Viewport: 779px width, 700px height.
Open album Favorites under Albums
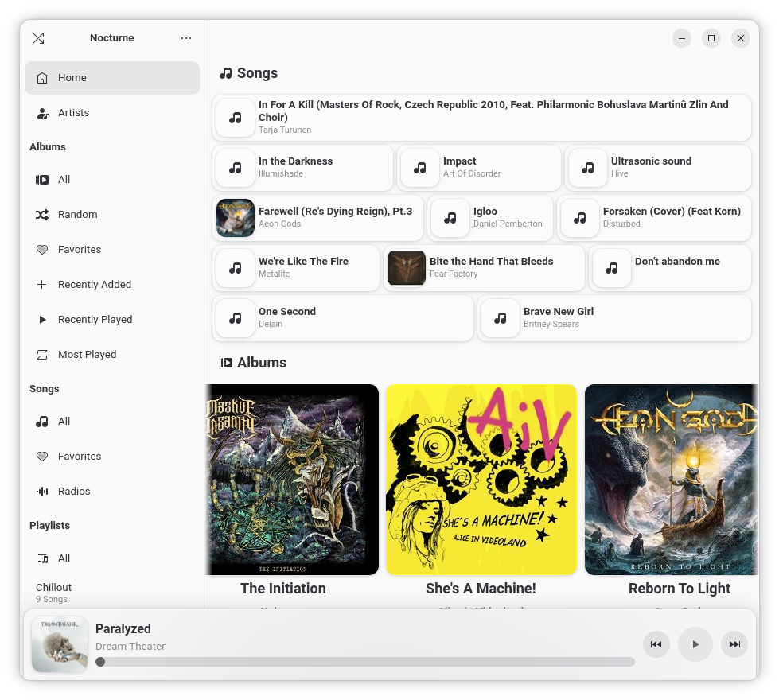[112, 250]
